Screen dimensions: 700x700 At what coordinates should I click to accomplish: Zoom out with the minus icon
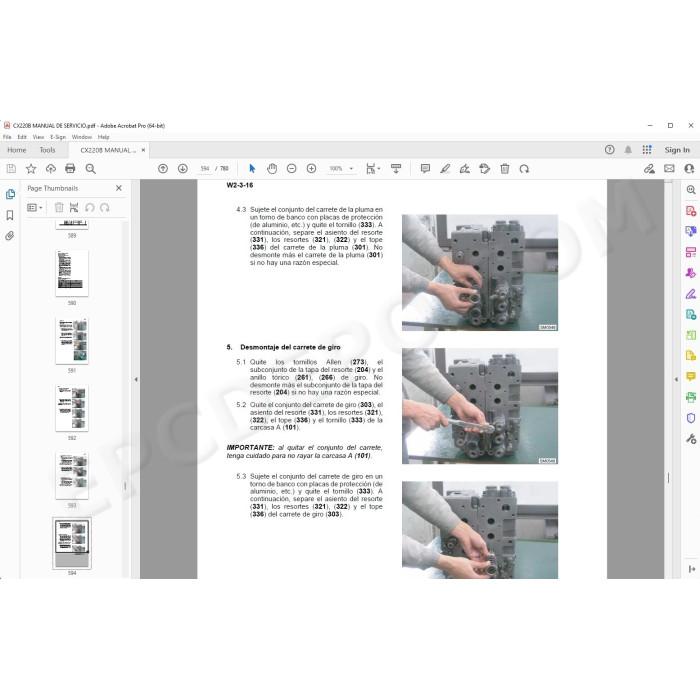[x=292, y=169]
